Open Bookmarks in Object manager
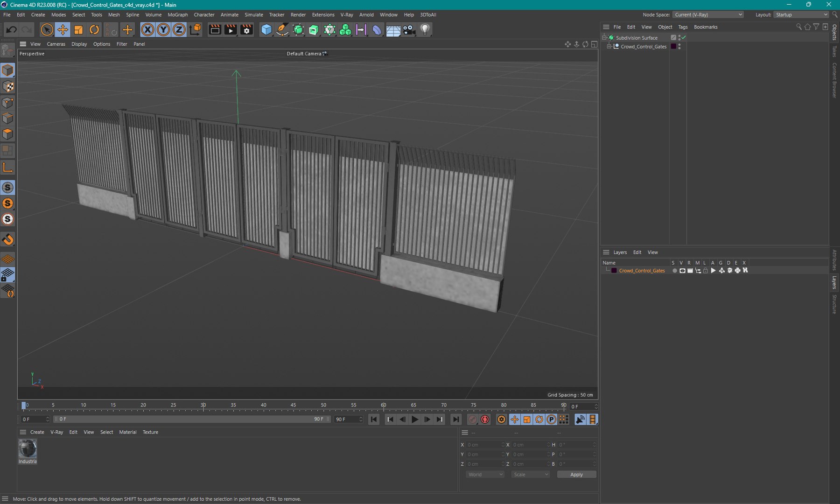This screenshot has width=840, height=504. pyautogui.click(x=706, y=27)
